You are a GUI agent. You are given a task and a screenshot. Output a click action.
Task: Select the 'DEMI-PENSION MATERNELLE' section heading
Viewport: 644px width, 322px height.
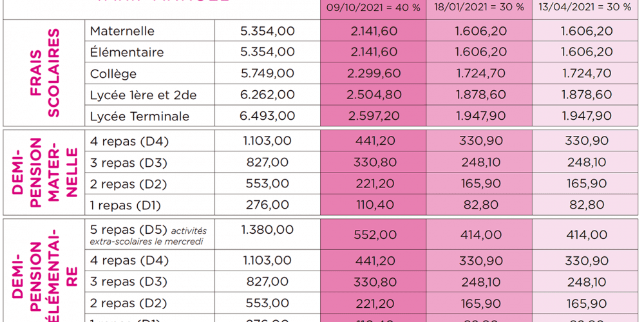(45, 173)
